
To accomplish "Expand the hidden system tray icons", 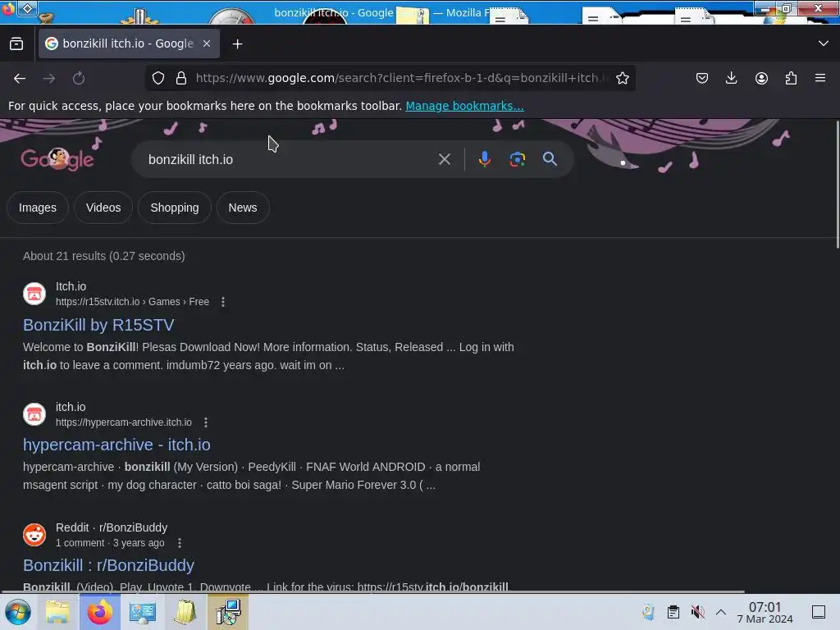I will pos(721,612).
